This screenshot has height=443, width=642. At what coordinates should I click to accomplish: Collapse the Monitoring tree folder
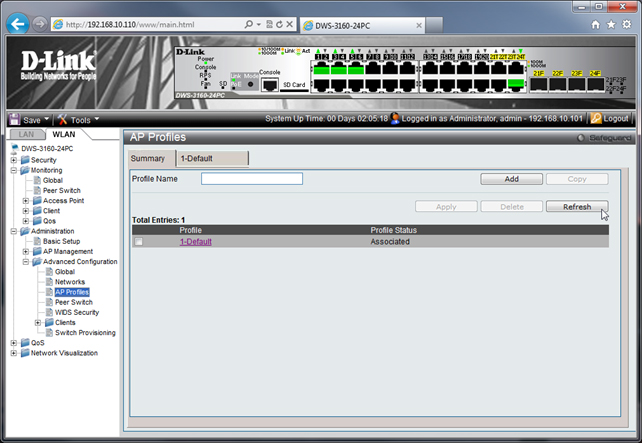coord(13,170)
